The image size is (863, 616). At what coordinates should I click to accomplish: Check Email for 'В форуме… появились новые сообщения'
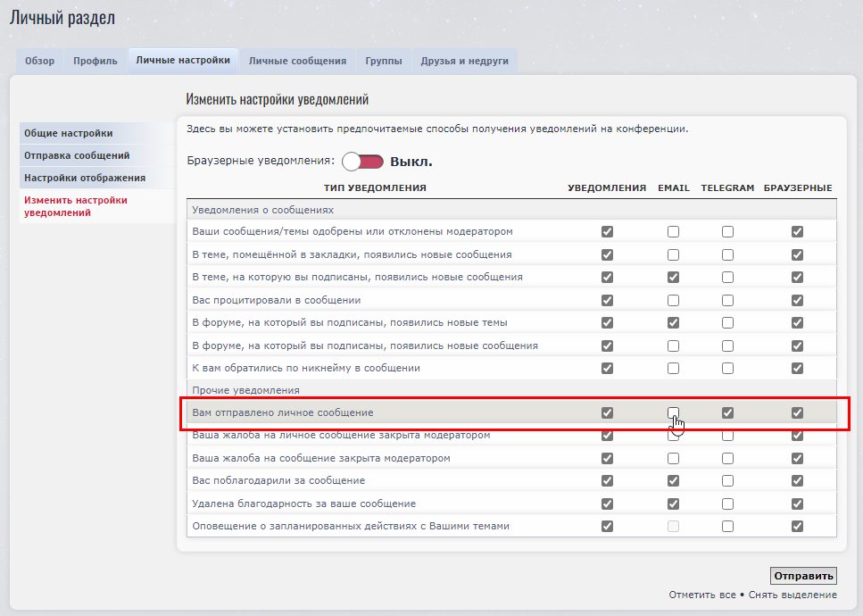pos(673,345)
